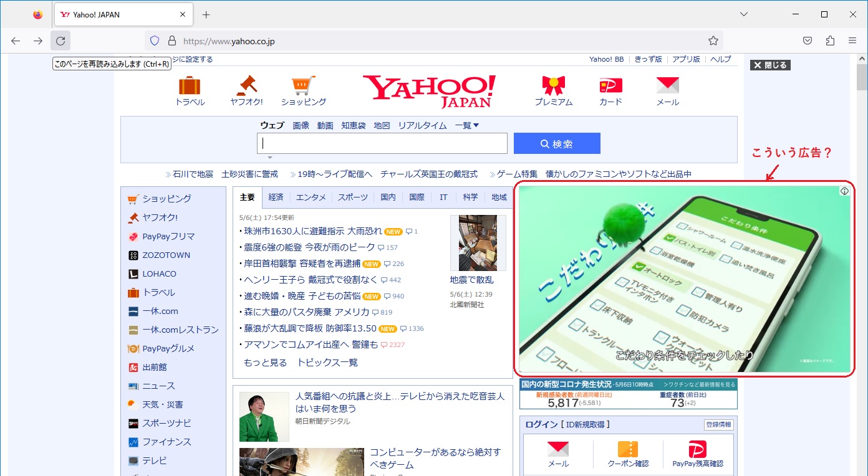
Task: Click the Yahoo! JAPAN logo
Action: tap(429, 91)
